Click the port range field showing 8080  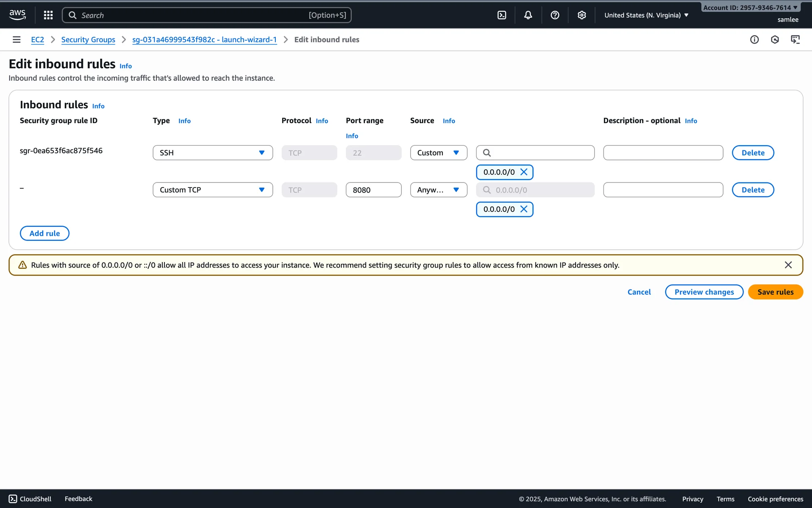(x=373, y=190)
